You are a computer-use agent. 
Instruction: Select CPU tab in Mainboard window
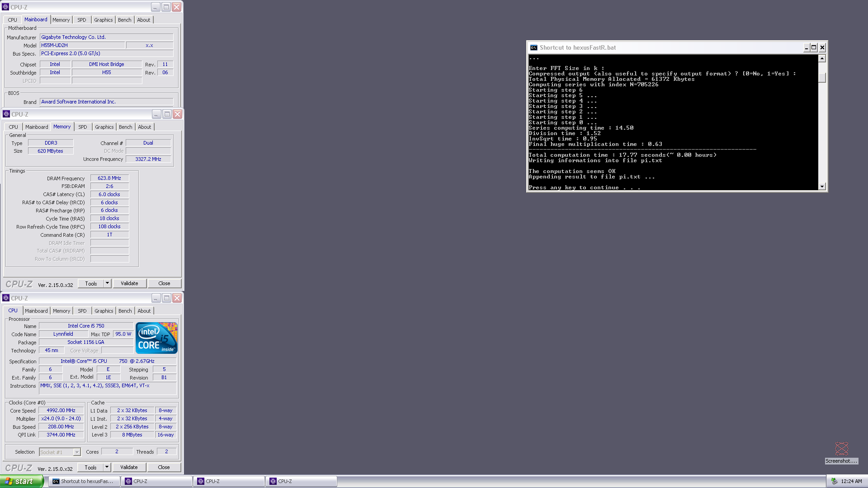(x=13, y=20)
